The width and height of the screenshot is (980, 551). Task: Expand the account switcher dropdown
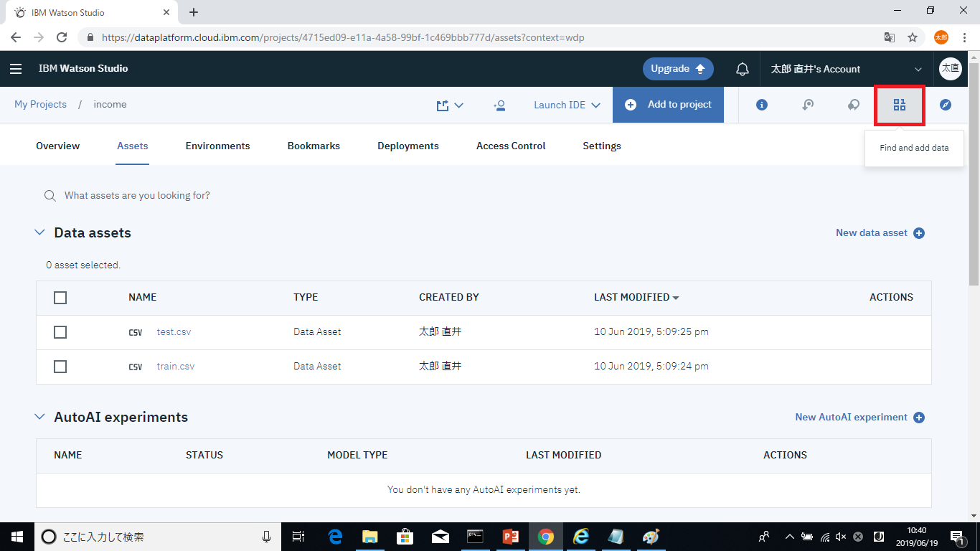(918, 70)
